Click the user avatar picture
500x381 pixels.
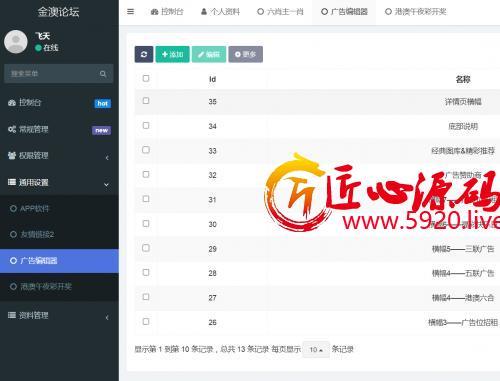[15, 42]
